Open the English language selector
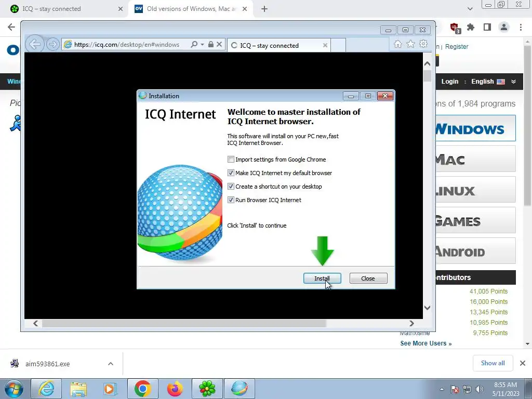The height and width of the screenshot is (399, 532). 488,82
